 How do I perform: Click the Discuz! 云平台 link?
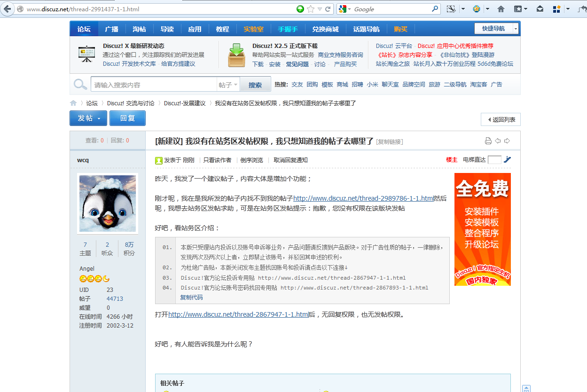pyautogui.click(x=394, y=46)
